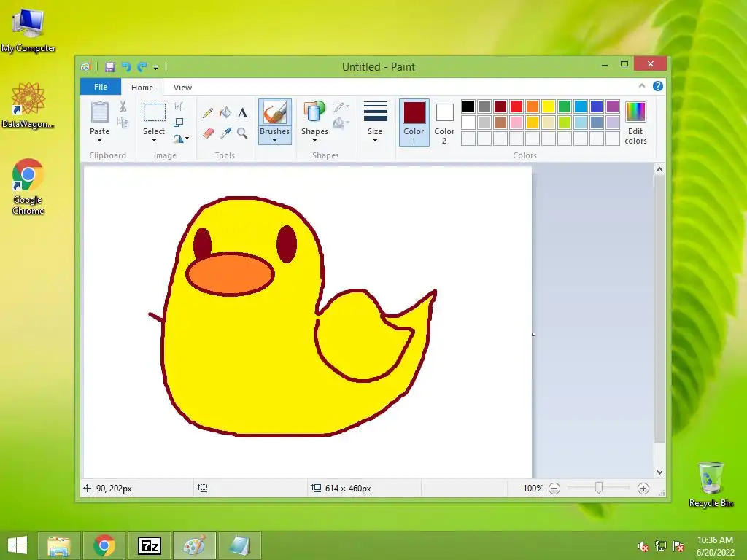The image size is (747, 560).
Task: Click the Redo arrow in title bar
Action: pos(142,66)
